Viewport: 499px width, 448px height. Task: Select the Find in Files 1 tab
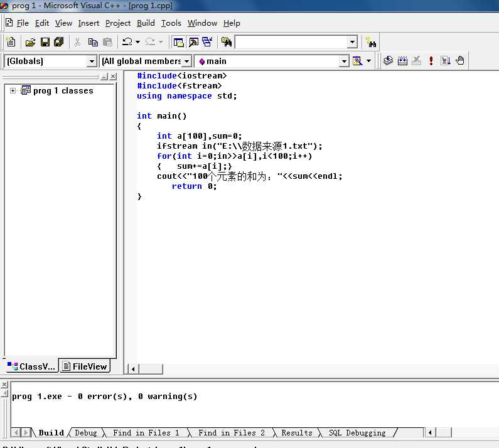coord(146,432)
